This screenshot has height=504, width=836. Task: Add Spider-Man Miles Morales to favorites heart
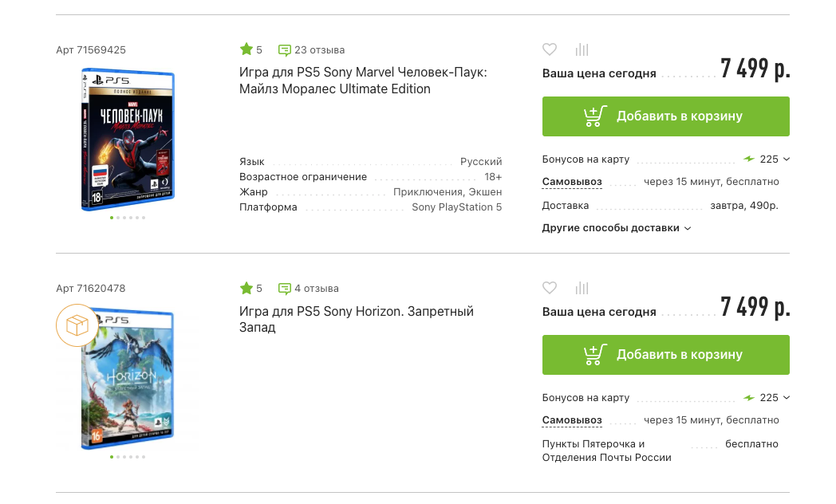[x=550, y=49]
